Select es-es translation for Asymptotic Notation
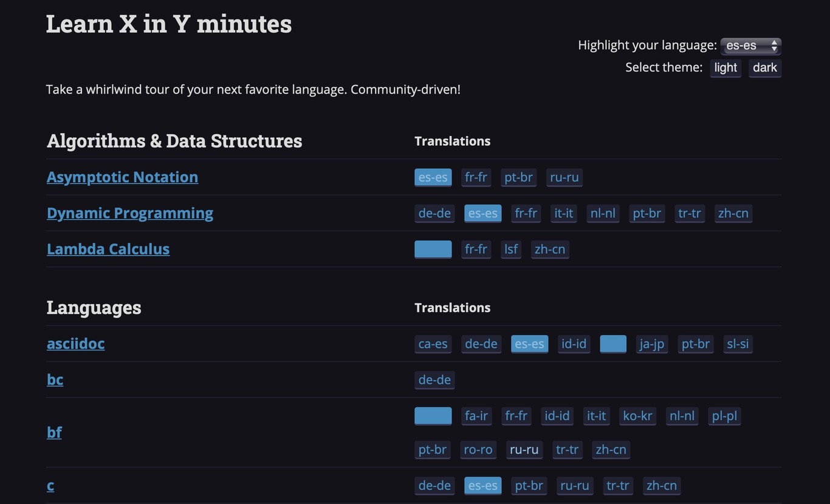 click(x=433, y=177)
